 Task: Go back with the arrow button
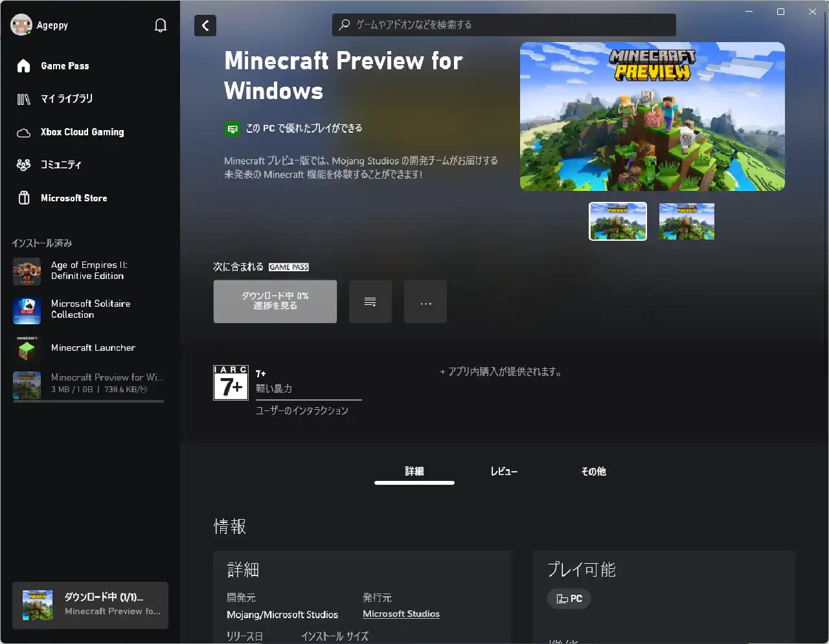[205, 25]
